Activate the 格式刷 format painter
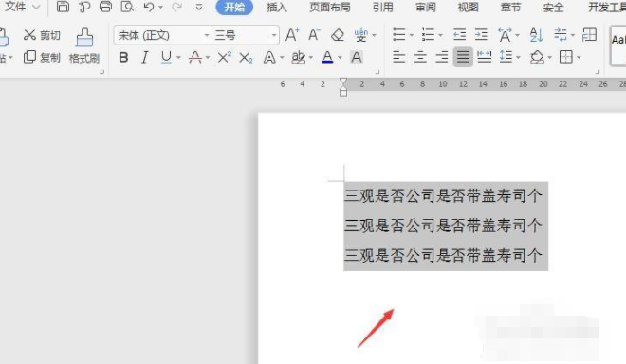This screenshot has width=626, height=364. pos(84,45)
